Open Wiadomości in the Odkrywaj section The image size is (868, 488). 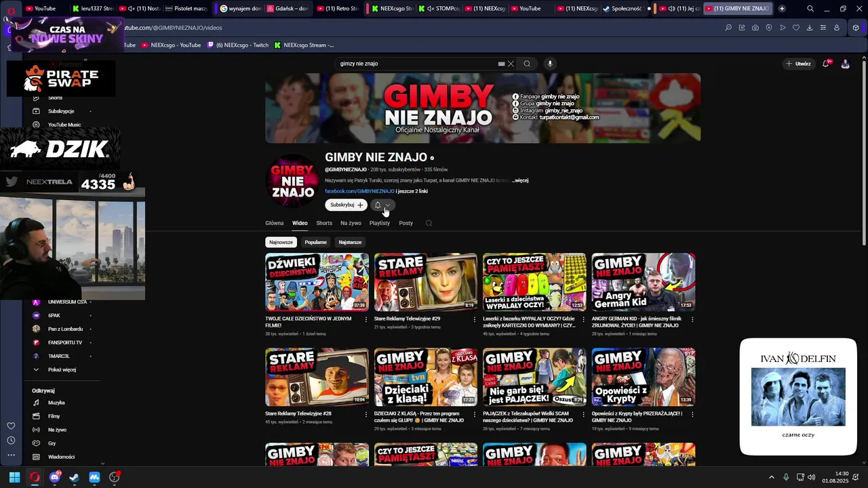tap(62, 457)
